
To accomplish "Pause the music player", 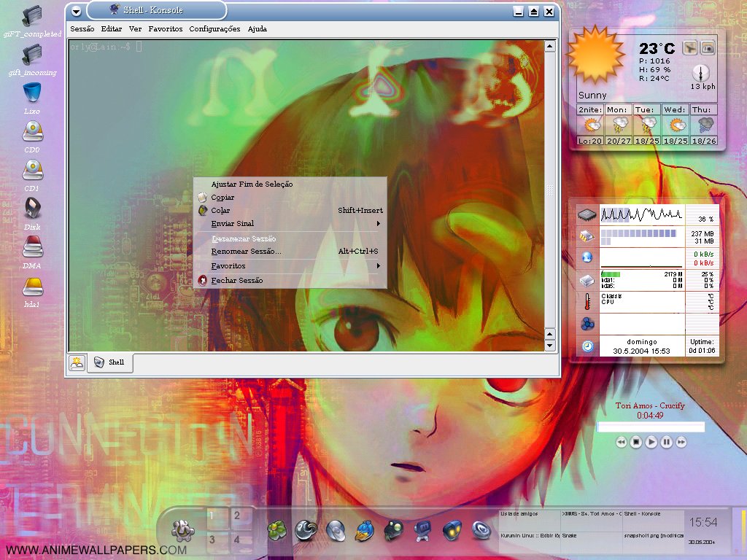I will click(667, 443).
